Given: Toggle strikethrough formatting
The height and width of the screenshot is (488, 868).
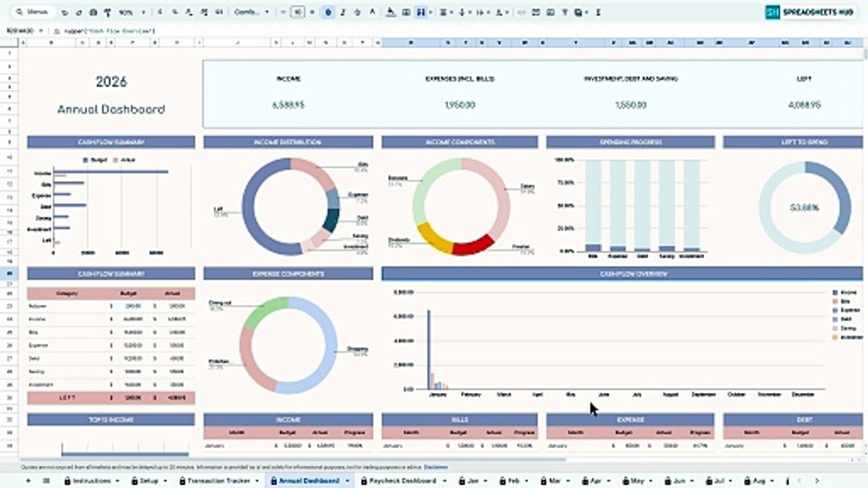Looking at the screenshot, I should [357, 12].
